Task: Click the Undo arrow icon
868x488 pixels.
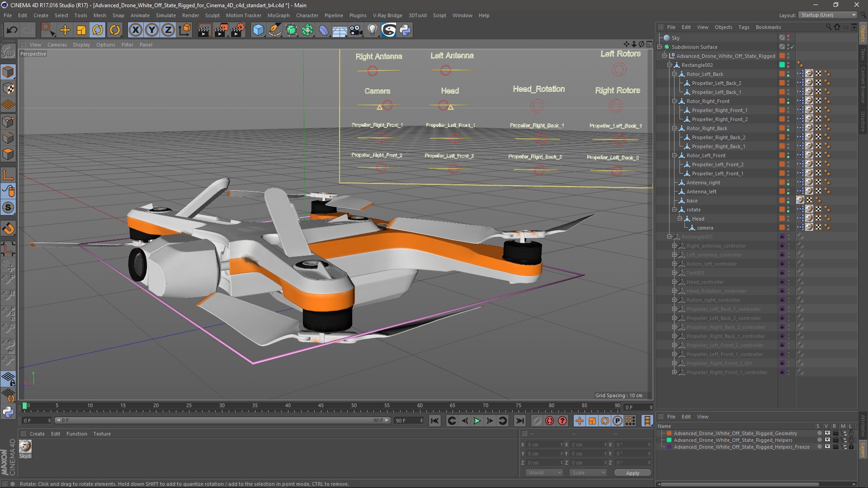Action: click(12, 30)
